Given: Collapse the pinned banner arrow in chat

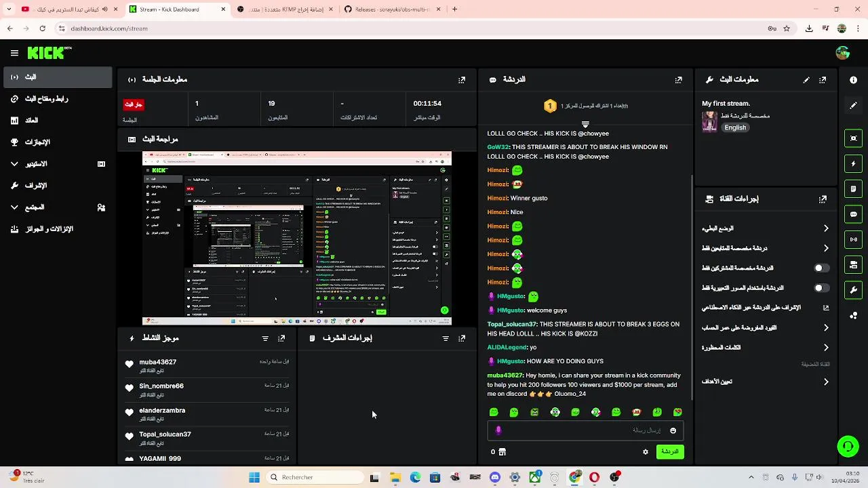Looking at the screenshot, I should (585, 125).
